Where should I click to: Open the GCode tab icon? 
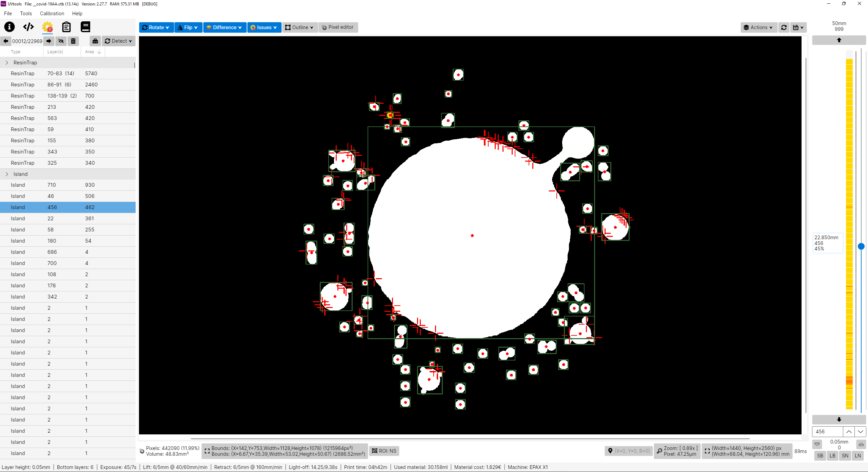point(28,27)
